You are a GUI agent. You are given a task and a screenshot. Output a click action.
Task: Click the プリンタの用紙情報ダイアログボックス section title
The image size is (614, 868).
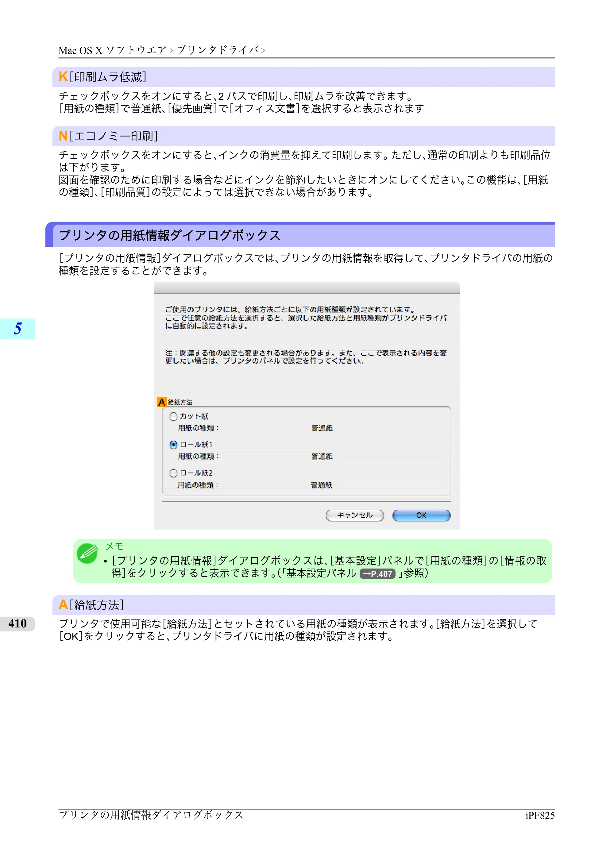click(x=170, y=235)
